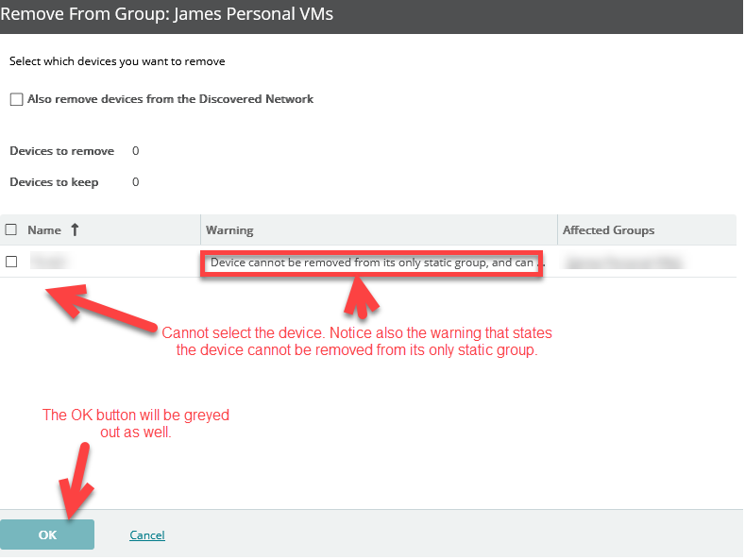The width and height of the screenshot is (745, 560).
Task: Toggle the Name column sort arrow
Action: pyautogui.click(x=75, y=230)
